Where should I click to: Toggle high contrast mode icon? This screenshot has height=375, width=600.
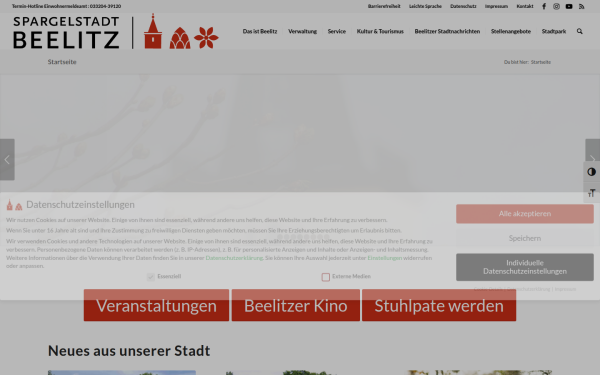point(592,172)
